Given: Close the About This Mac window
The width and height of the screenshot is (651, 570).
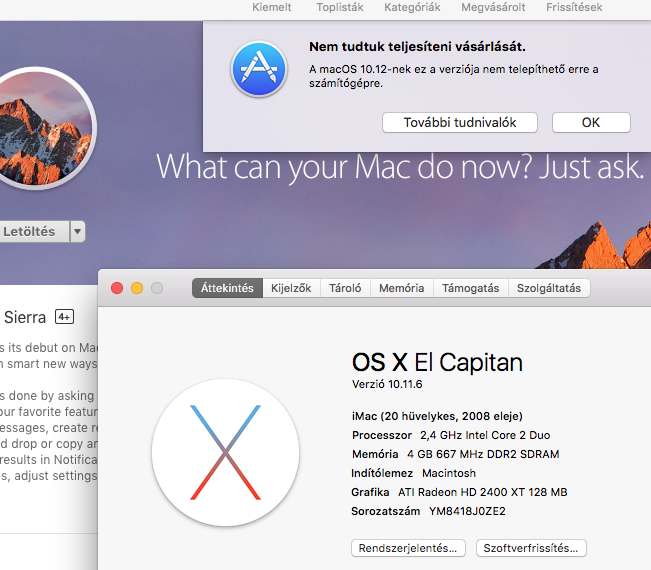Looking at the screenshot, I should (117, 288).
